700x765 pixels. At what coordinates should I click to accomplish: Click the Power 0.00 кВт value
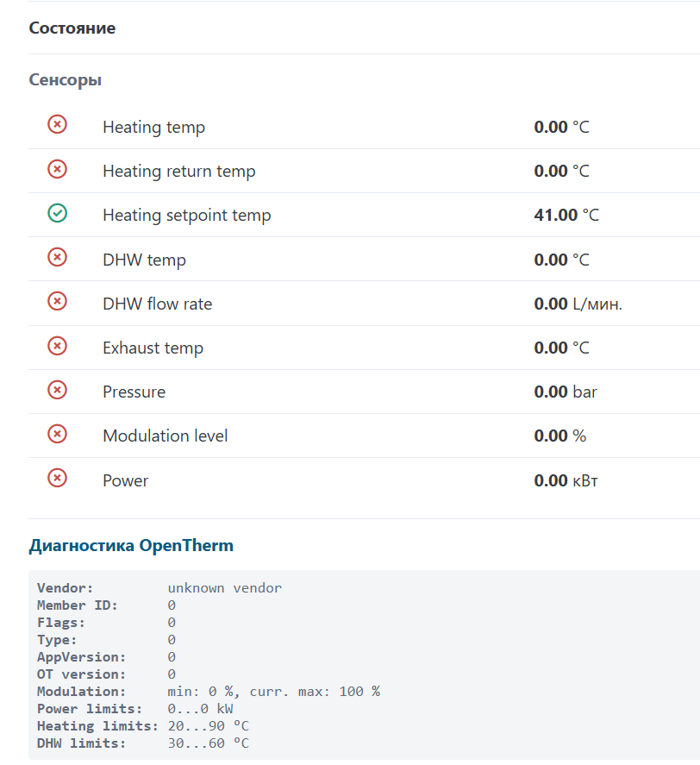click(x=566, y=480)
